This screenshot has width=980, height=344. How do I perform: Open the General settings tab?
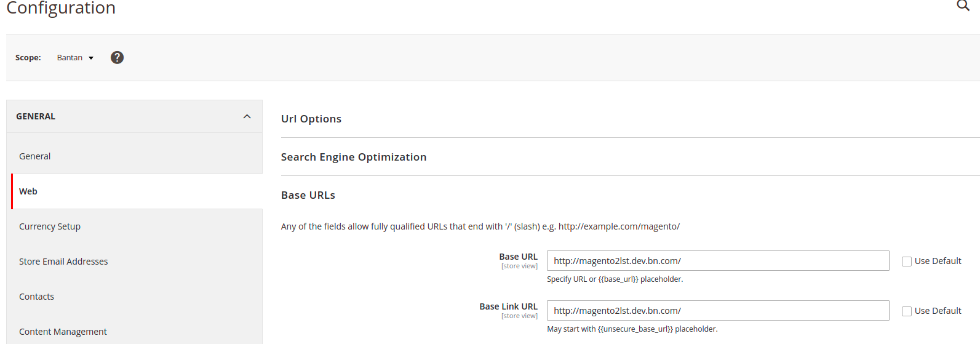tap(35, 156)
